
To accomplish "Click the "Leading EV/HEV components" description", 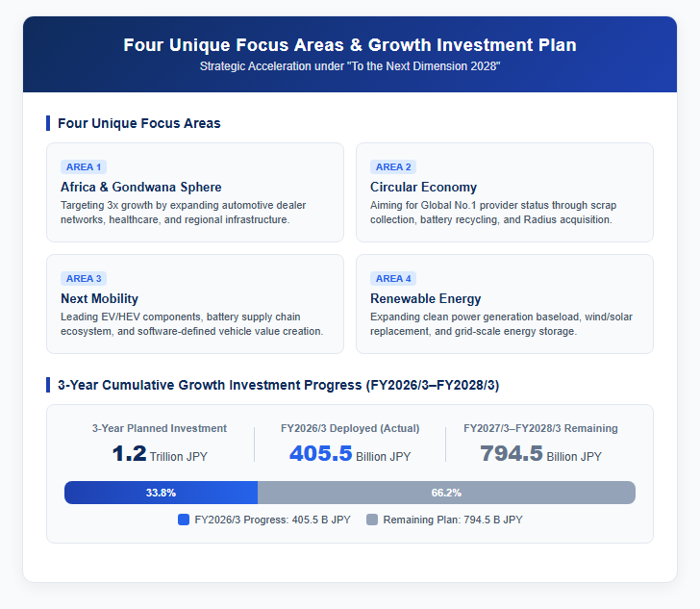I will [x=191, y=324].
